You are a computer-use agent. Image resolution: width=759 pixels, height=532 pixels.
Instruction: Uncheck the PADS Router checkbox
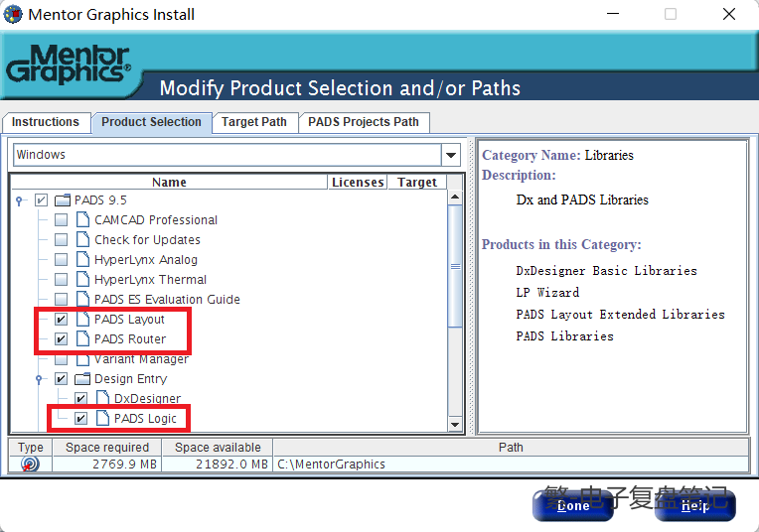point(61,338)
